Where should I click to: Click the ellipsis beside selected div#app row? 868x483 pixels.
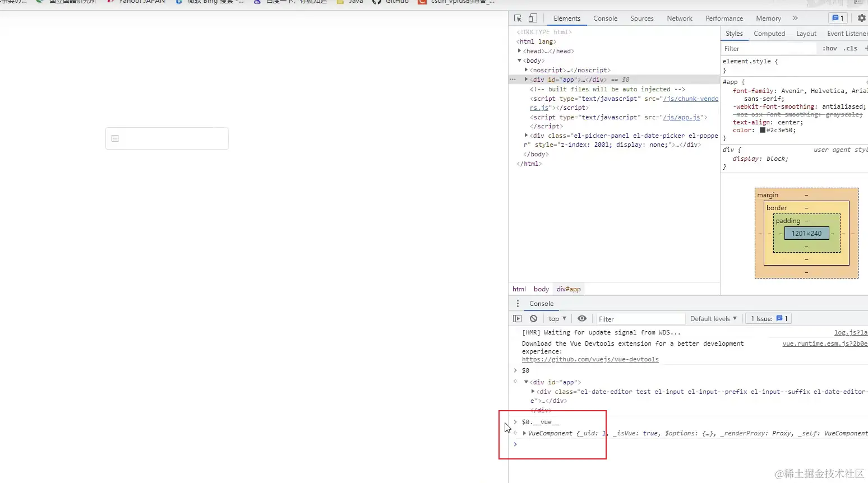(513, 80)
